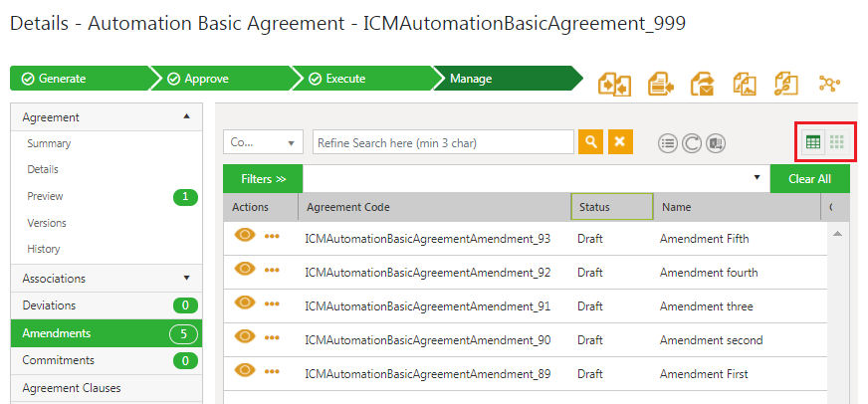Click the compare documents toolbar icon

click(615, 85)
